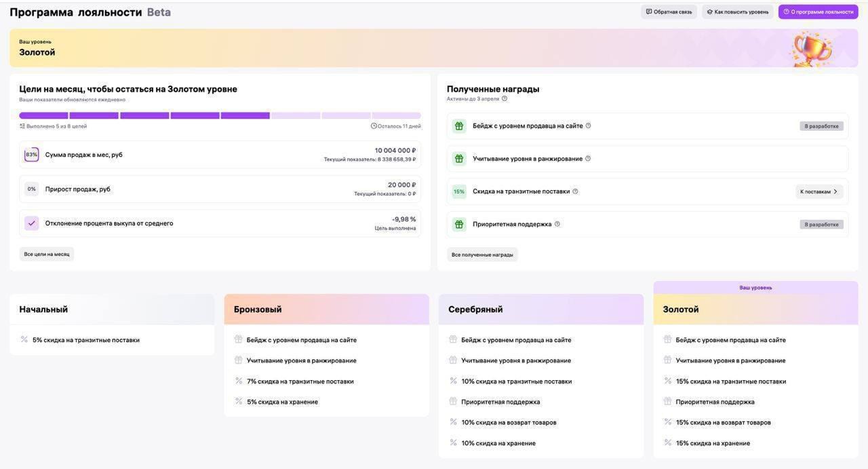Image resolution: width=868 pixels, height=469 pixels.
Task: Click the 0% indicator for 'Прирост продаж'
Action: click(x=31, y=189)
